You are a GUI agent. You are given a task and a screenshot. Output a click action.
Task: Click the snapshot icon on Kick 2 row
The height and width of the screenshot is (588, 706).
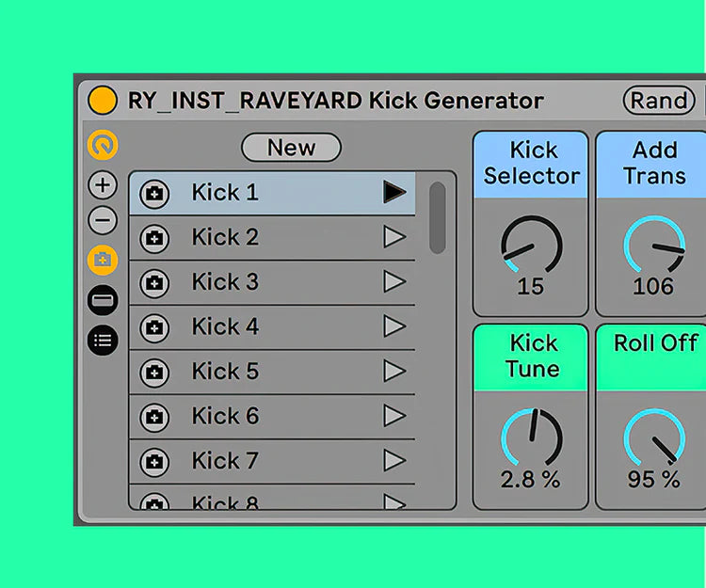tap(154, 238)
